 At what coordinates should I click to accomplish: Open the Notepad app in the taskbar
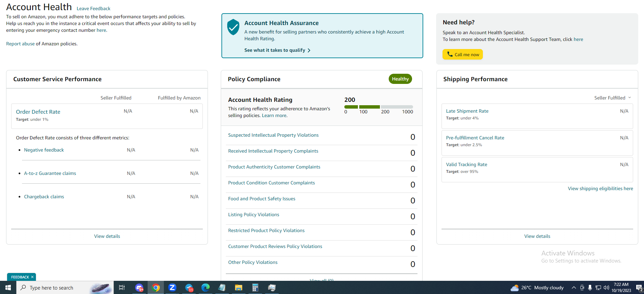222,288
